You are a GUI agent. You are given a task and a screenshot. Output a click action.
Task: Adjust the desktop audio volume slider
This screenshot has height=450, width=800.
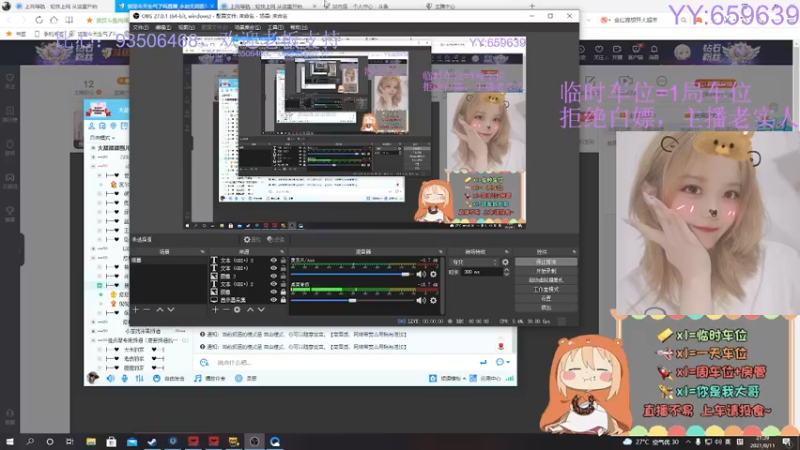pos(352,301)
